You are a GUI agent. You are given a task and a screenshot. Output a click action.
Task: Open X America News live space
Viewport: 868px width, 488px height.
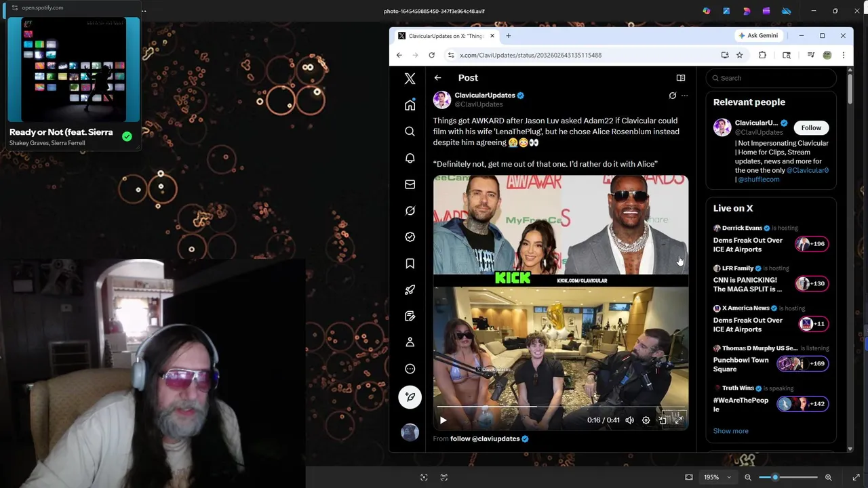click(770, 319)
